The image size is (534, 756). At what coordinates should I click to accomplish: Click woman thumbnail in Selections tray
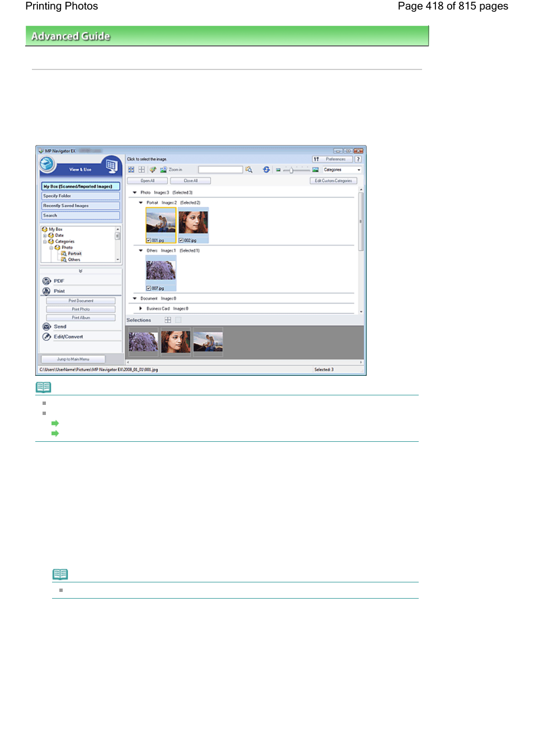coord(176,342)
